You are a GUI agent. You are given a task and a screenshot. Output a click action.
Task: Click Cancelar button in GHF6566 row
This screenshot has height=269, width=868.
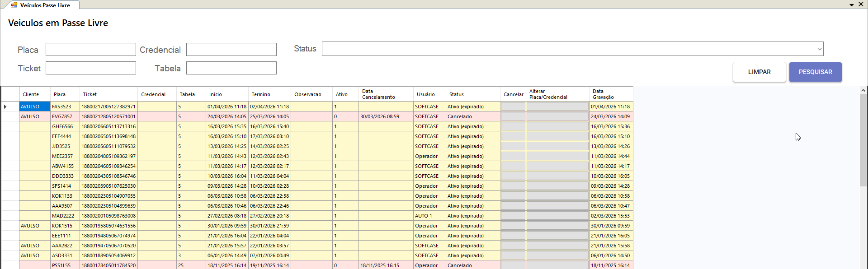point(513,126)
